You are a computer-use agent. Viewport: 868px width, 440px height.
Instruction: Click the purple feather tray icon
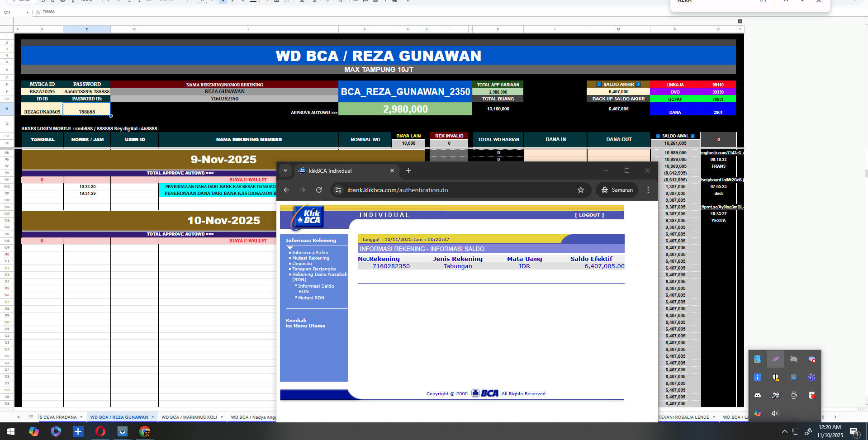[x=776, y=359]
